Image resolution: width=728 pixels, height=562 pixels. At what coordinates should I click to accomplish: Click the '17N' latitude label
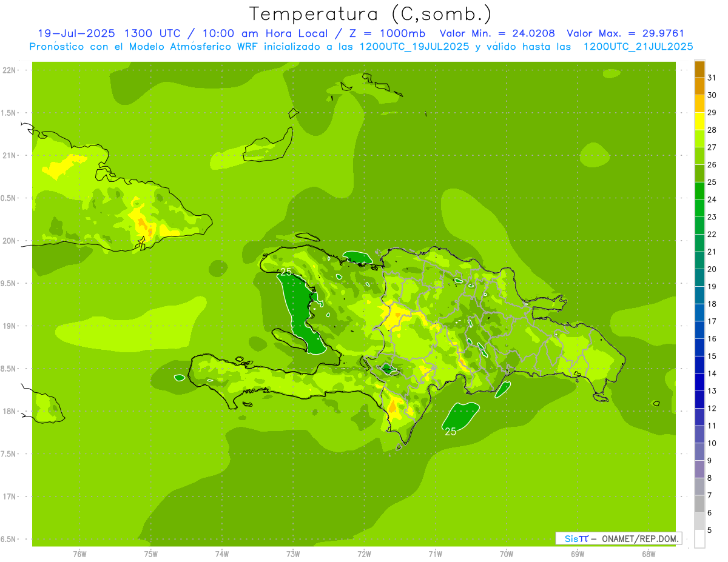pyautogui.click(x=10, y=497)
